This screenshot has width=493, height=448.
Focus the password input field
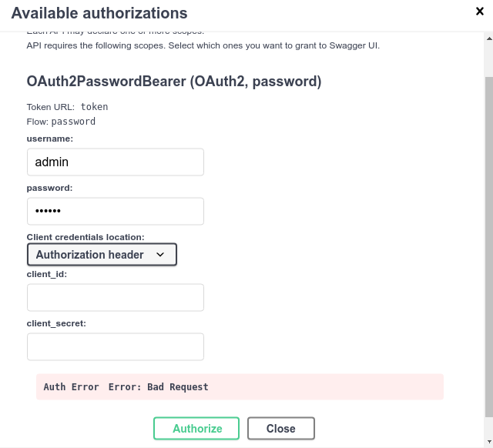[116, 211]
